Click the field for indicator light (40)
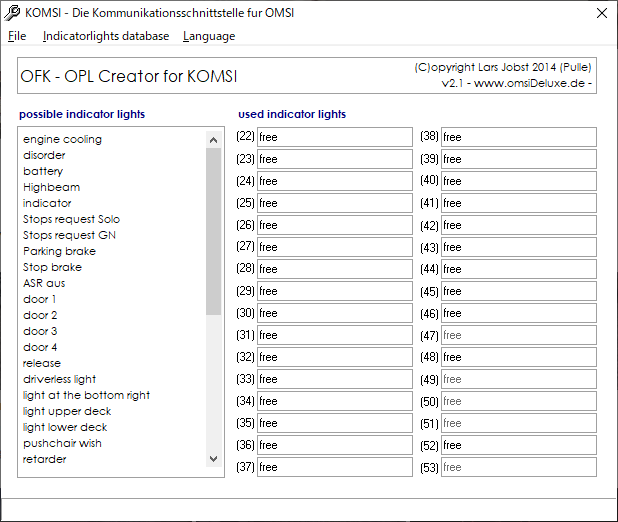 [519, 181]
